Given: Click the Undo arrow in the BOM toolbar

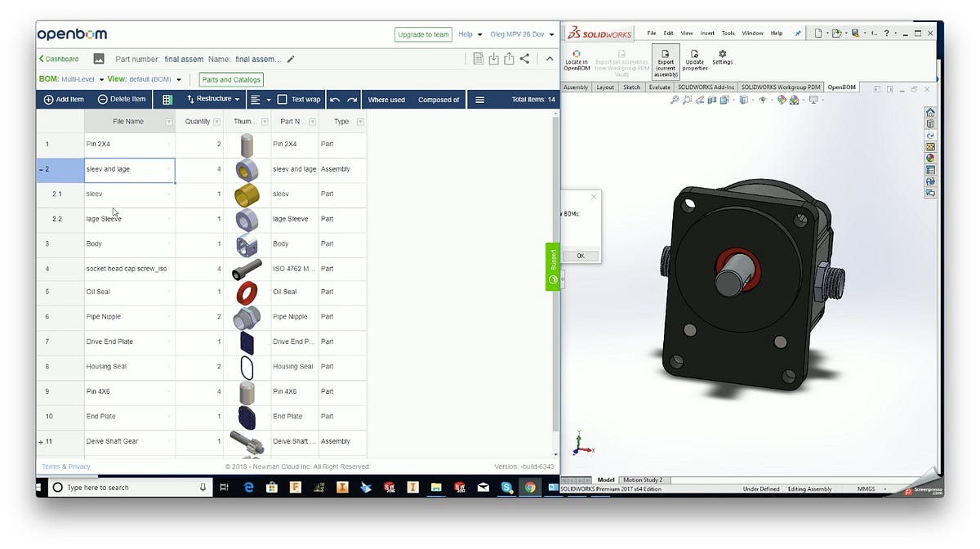Looking at the screenshot, I should tap(336, 99).
